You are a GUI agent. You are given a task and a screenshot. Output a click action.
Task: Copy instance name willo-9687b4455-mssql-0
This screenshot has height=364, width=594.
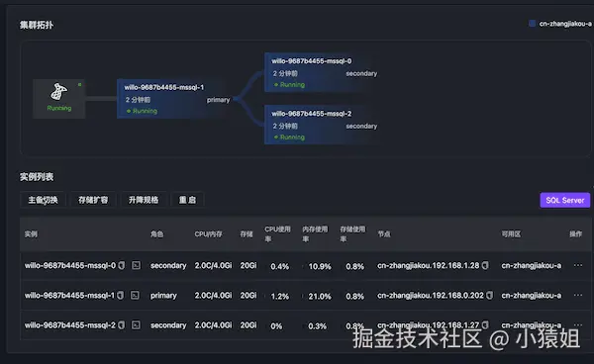point(122,266)
